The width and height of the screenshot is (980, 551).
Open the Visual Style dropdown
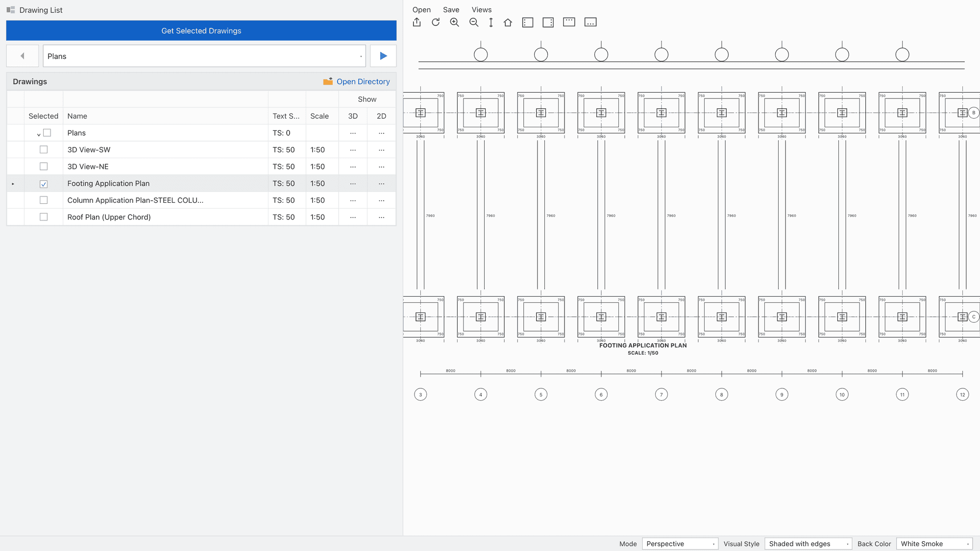click(x=808, y=544)
